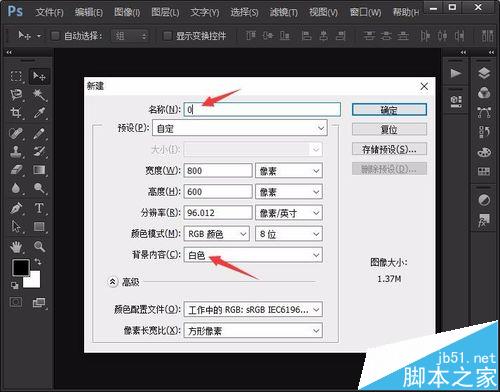The height and width of the screenshot is (392, 500).
Task: Click the 确定 button
Action: coord(389,110)
